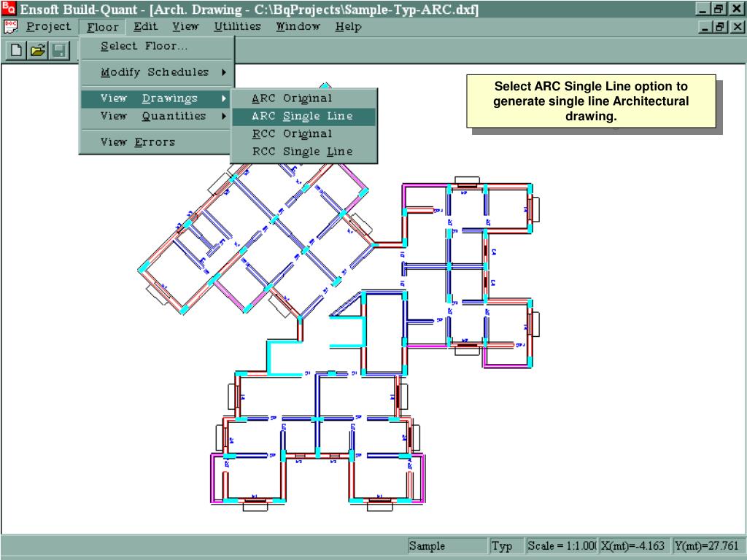The height and width of the screenshot is (560, 747).
Task: Open the Help menu
Action: point(348,27)
